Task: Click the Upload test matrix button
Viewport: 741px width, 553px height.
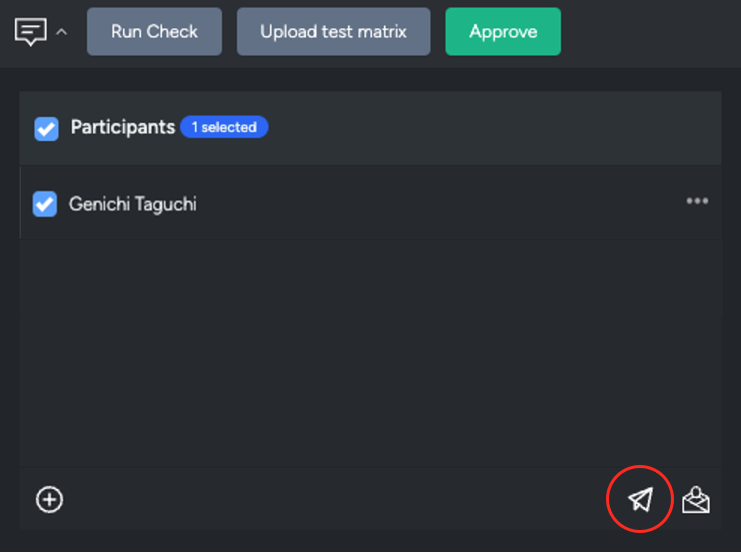Action: point(334,32)
